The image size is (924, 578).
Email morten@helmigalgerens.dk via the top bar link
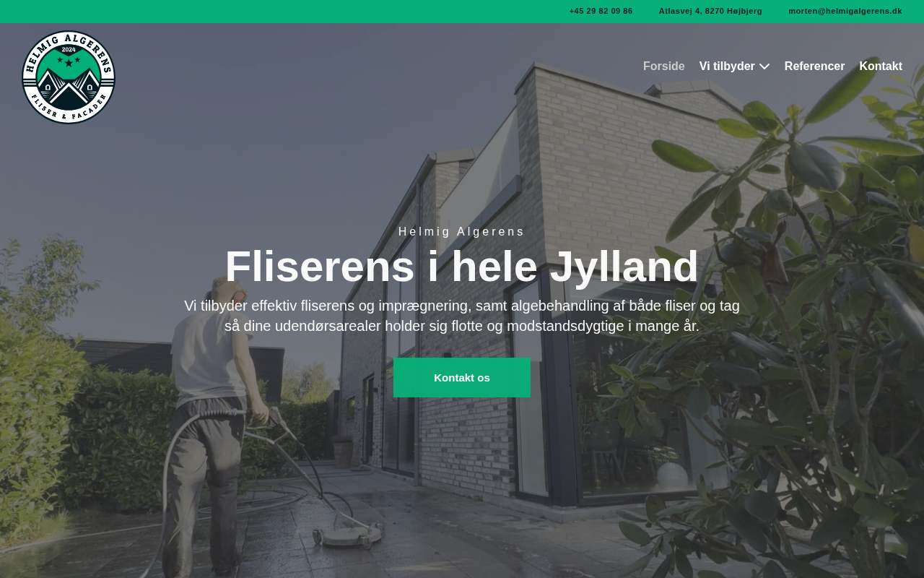845,11
